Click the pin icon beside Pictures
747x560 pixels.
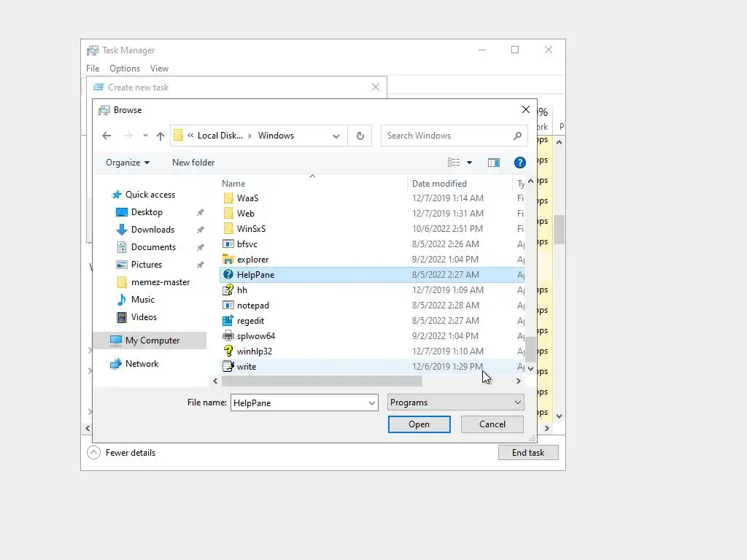201,265
